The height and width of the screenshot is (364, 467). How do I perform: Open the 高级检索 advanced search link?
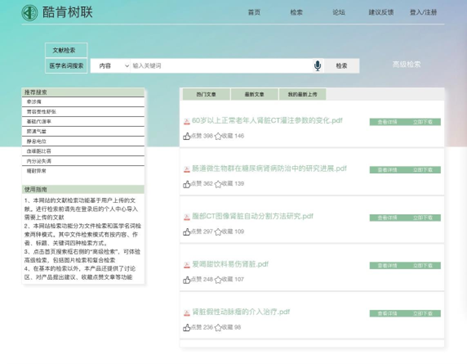point(407,64)
